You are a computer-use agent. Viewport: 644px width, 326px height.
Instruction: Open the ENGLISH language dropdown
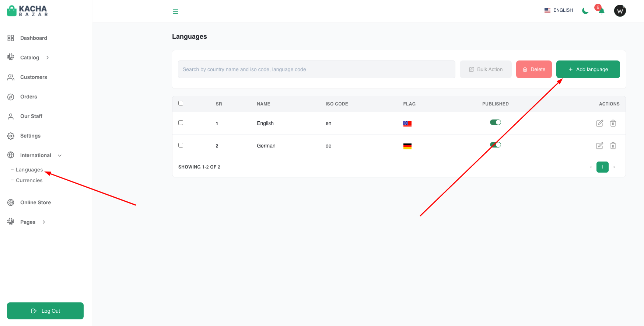(559, 10)
